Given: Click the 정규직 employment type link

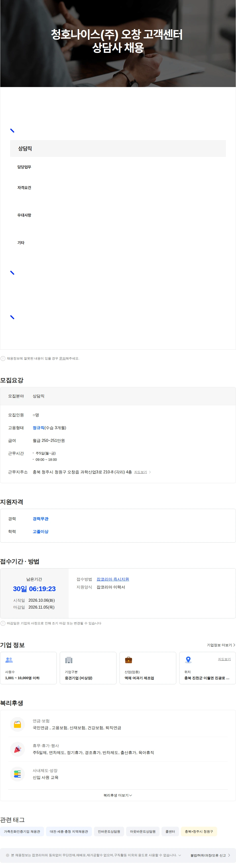Looking at the screenshot, I should 38,428.
